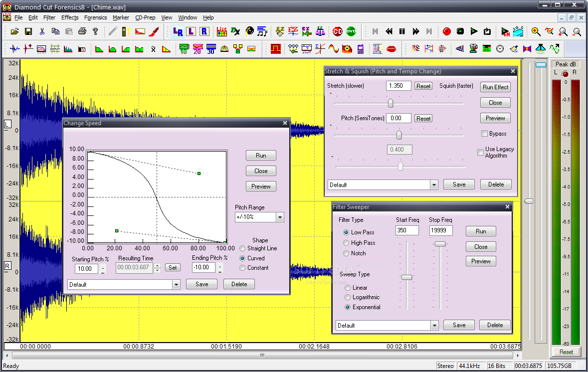The width and height of the screenshot is (588, 372).
Task: Click Preview in Filter Sweeper dialog
Action: coord(481,261)
